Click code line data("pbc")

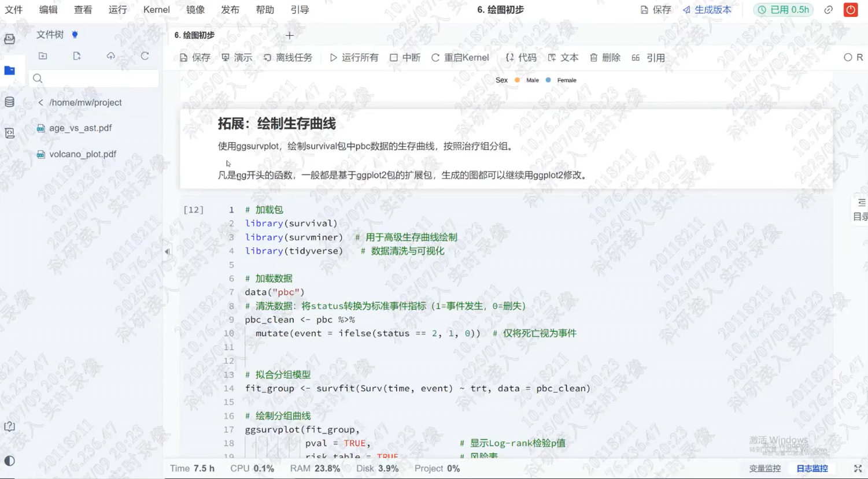275,292
